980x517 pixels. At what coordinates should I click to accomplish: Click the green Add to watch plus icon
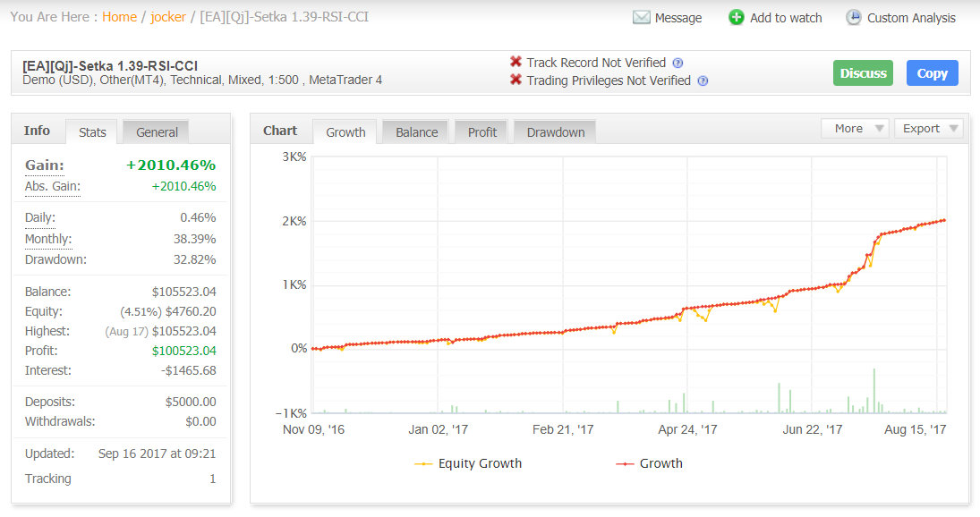pyautogui.click(x=737, y=18)
